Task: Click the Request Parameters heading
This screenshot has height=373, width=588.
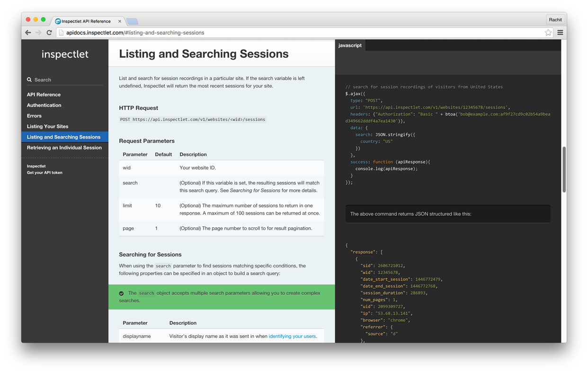Action: 147,141
